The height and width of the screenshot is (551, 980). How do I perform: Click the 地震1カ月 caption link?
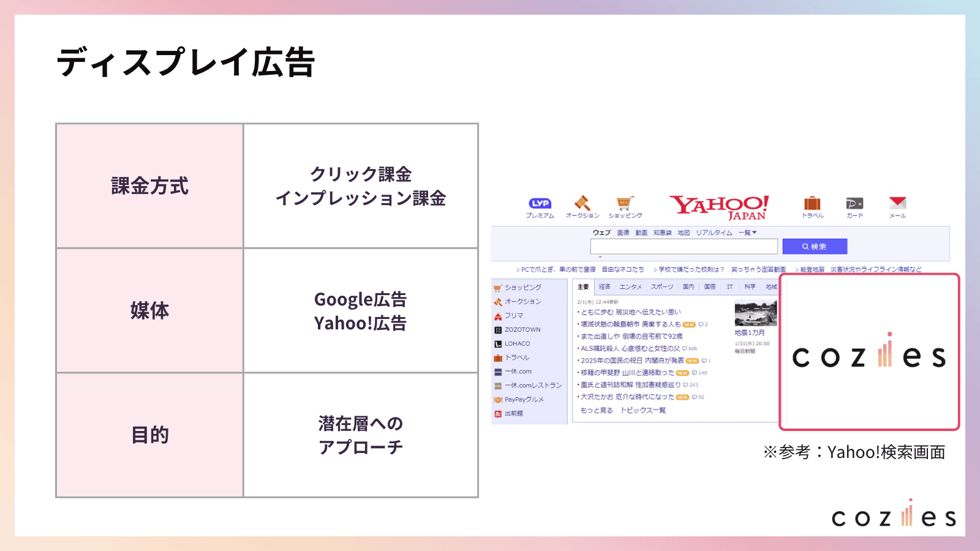[x=750, y=333]
